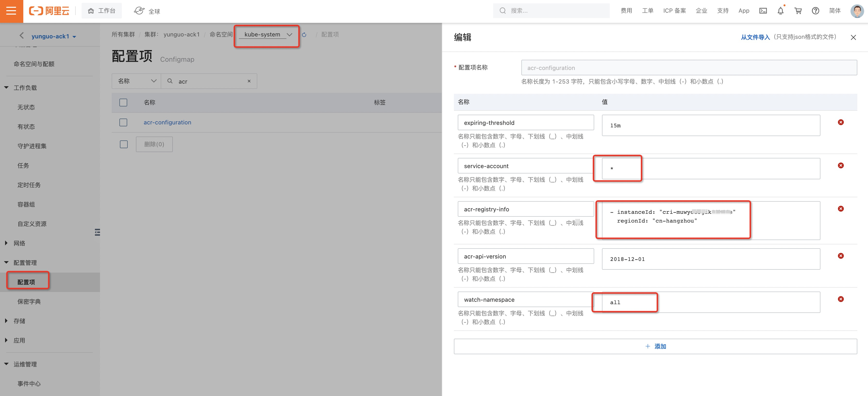Toggle the select-all header checkbox
868x396 pixels.
[x=123, y=102]
